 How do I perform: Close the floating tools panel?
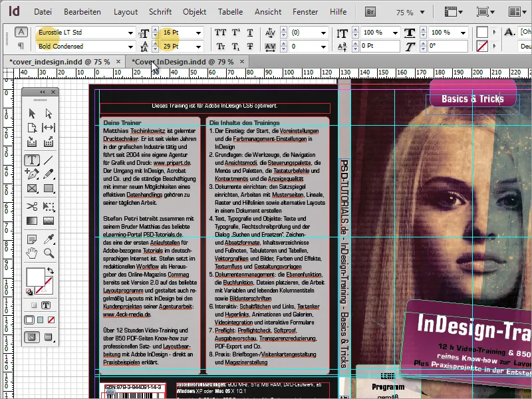53,92
